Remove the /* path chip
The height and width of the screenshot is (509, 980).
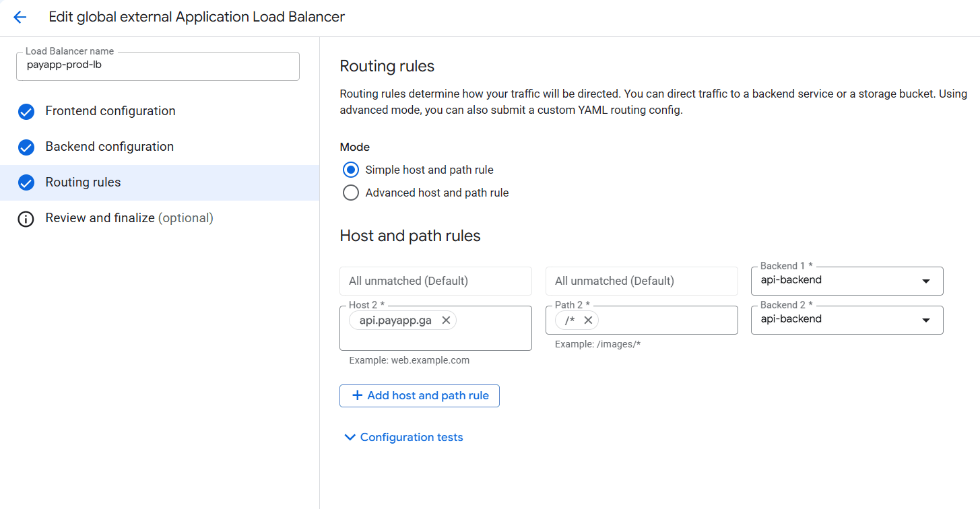pos(588,320)
